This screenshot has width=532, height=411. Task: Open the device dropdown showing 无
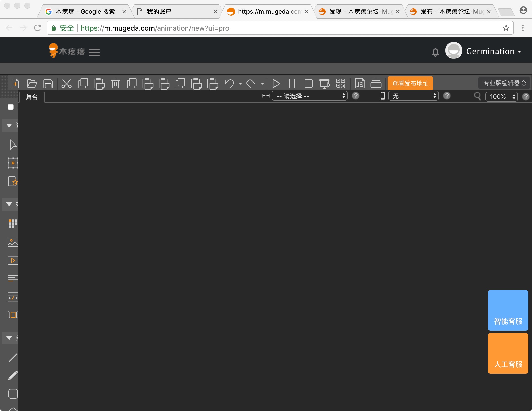click(x=413, y=96)
